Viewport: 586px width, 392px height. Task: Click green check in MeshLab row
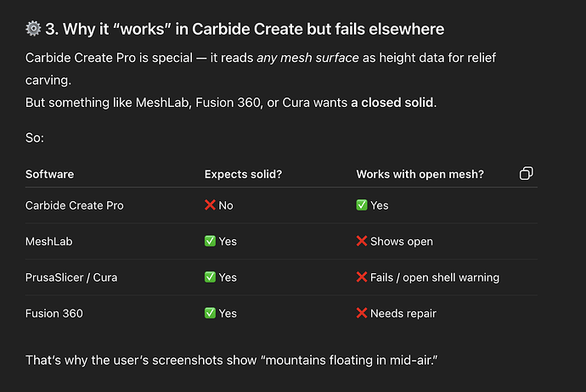(x=210, y=242)
